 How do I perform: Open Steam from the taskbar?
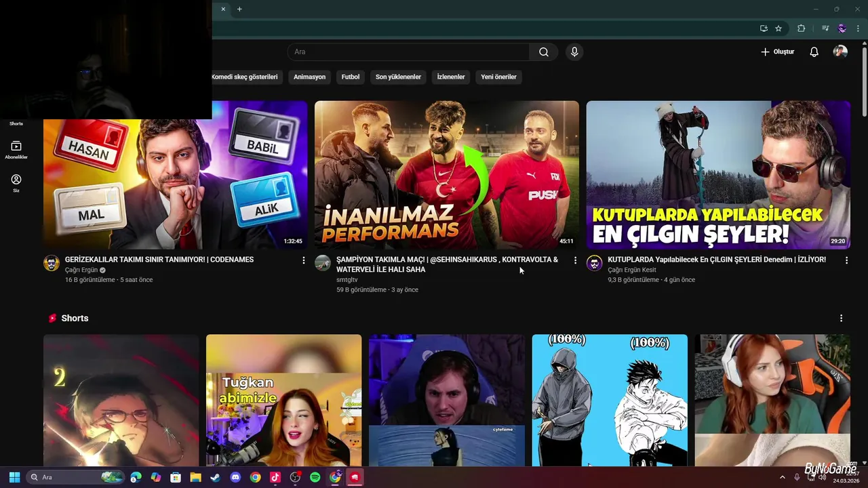click(215, 477)
